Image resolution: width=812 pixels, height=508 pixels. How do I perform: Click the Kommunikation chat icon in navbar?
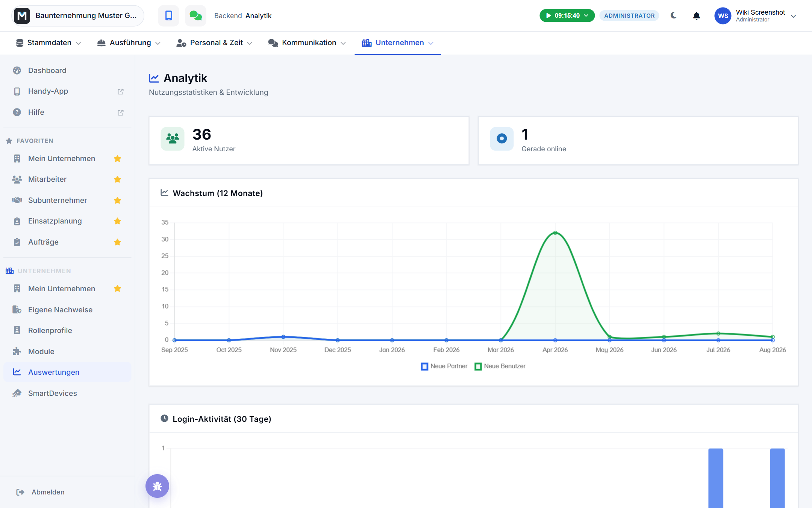click(x=273, y=43)
